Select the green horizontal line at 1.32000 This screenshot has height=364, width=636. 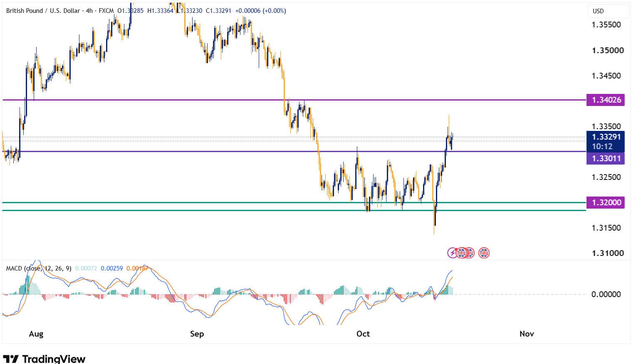coord(294,202)
